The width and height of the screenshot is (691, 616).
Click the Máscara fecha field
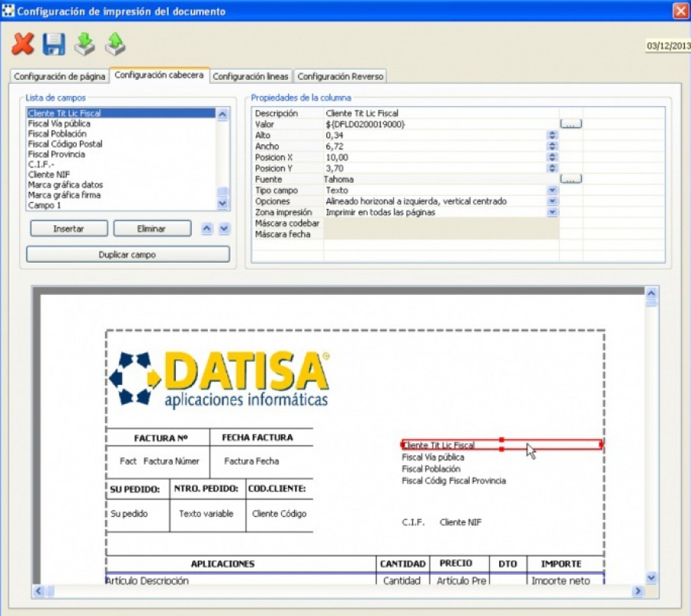[x=441, y=234]
